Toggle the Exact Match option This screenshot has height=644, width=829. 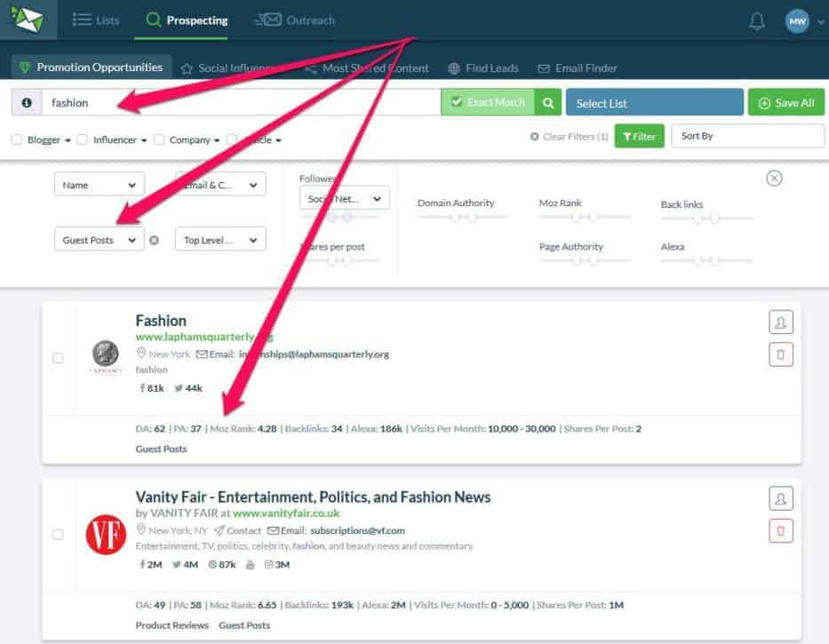[488, 102]
